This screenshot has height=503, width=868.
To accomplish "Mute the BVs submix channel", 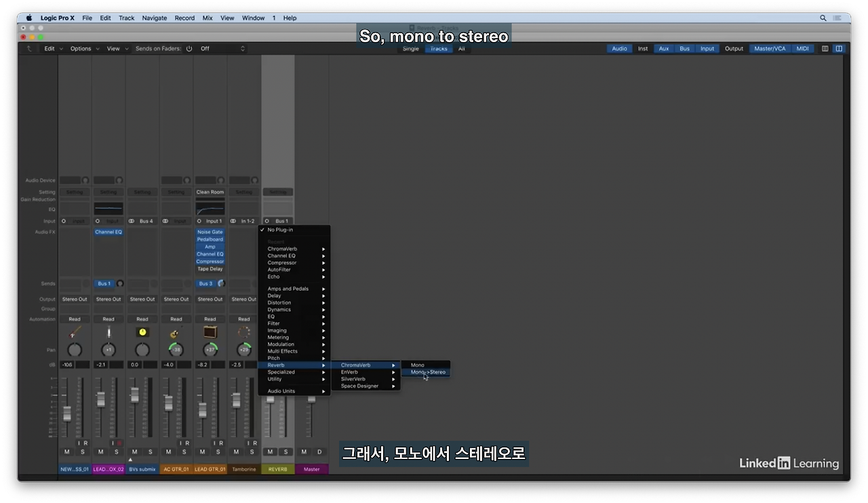I will point(134,452).
